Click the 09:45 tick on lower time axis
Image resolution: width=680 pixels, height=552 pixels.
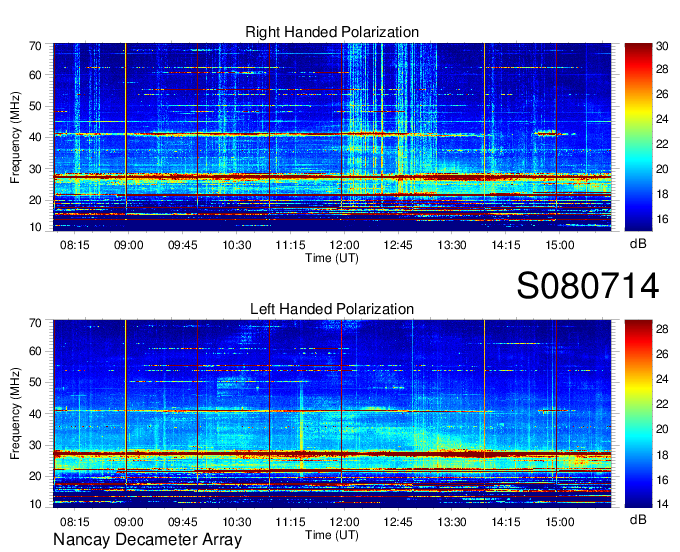point(183,522)
